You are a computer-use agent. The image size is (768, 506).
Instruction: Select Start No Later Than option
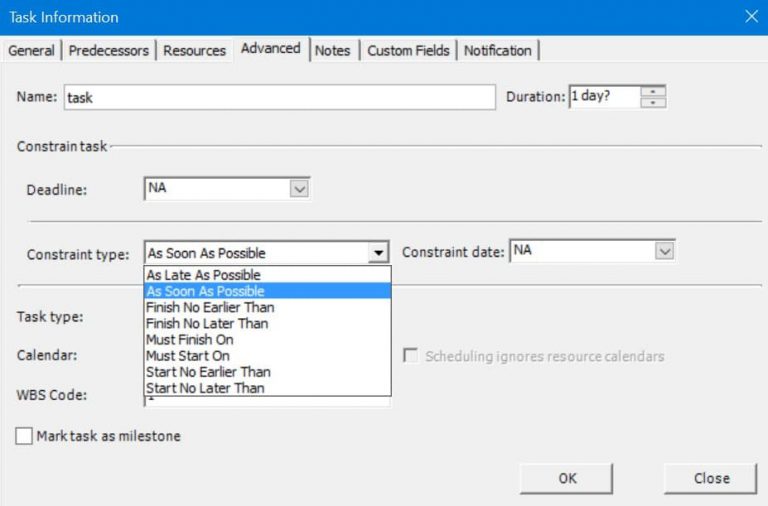pyautogui.click(x=205, y=388)
